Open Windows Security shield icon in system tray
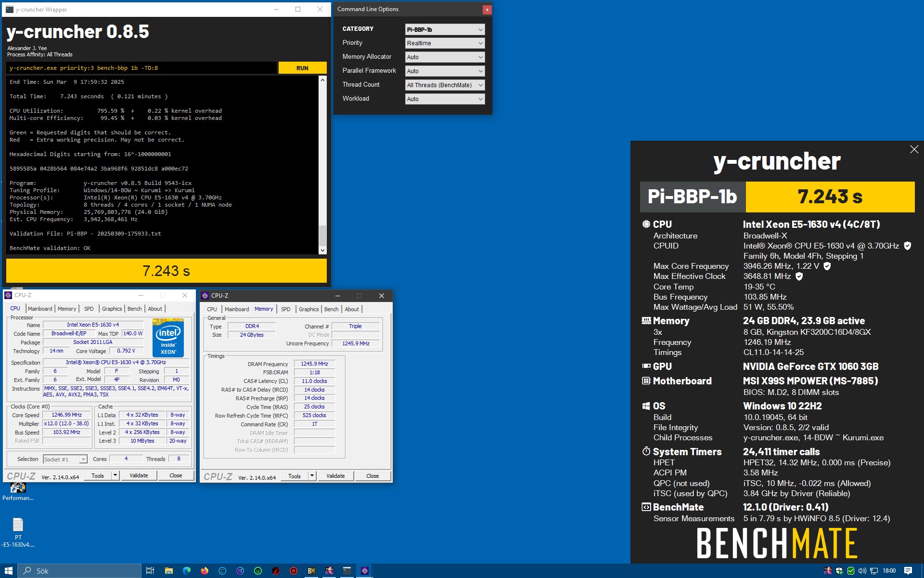 pyautogui.click(x=839, y=571)
